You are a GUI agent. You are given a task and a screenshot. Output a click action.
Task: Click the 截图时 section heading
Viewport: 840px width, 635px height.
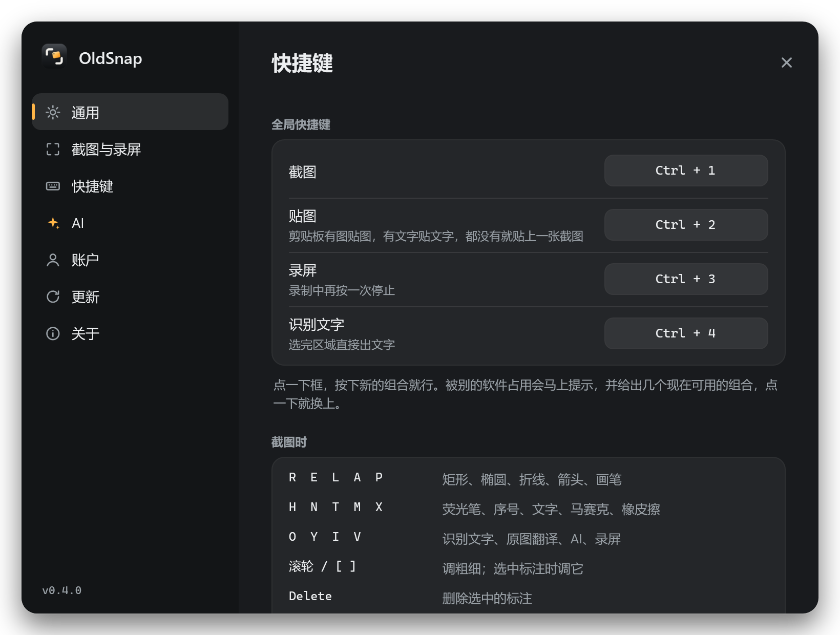coord(289,442)
